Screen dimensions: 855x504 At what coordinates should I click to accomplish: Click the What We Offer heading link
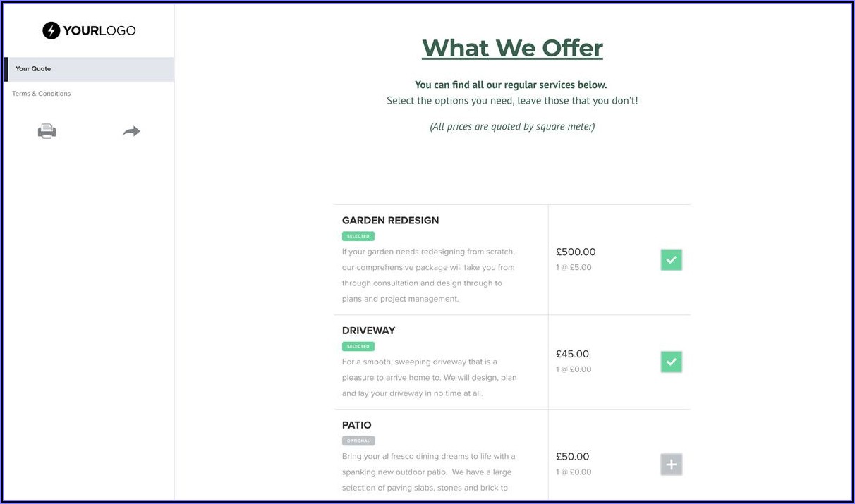512,48
